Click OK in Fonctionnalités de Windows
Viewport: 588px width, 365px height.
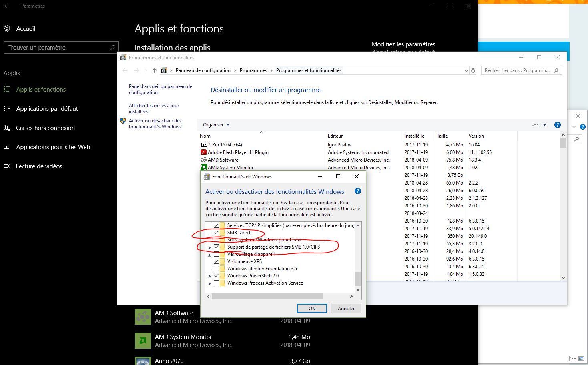point(312,309)
